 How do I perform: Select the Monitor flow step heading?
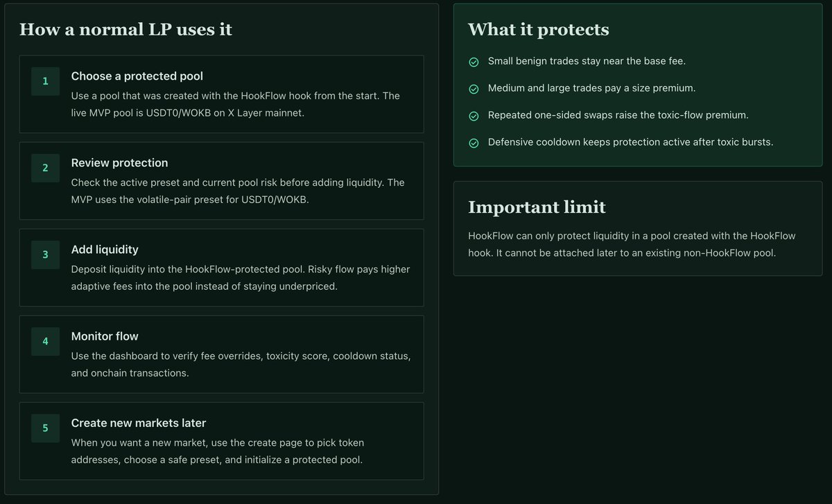(x=105, y=336)
